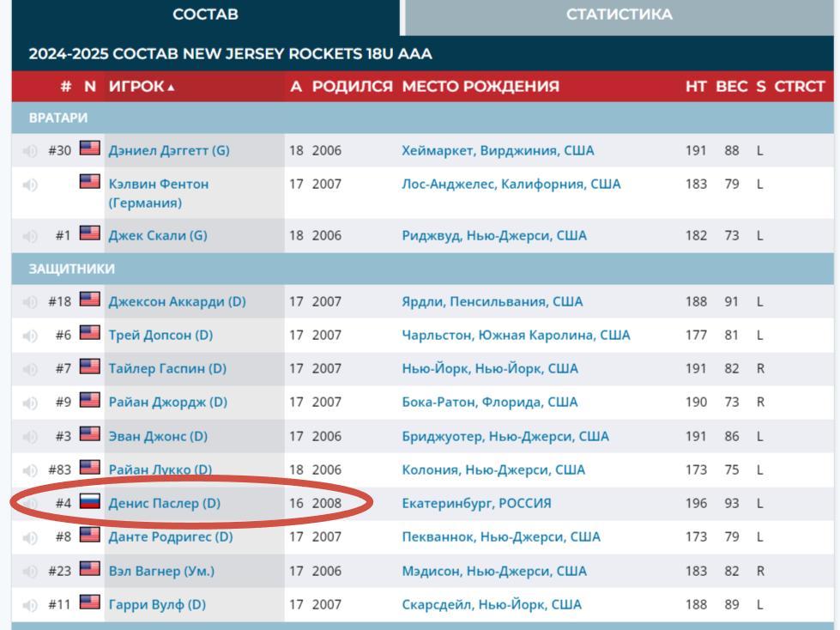Open birthplace Скарсдейл, Нью-Йорк, США
Viewport: 840px width, 630px height.
(x=492, y=605)
